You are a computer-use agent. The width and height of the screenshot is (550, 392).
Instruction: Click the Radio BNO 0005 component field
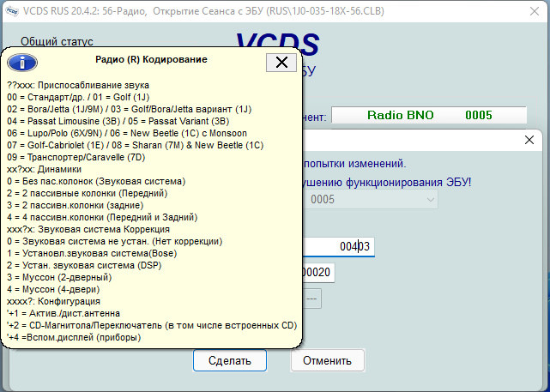tap(429, 115)
